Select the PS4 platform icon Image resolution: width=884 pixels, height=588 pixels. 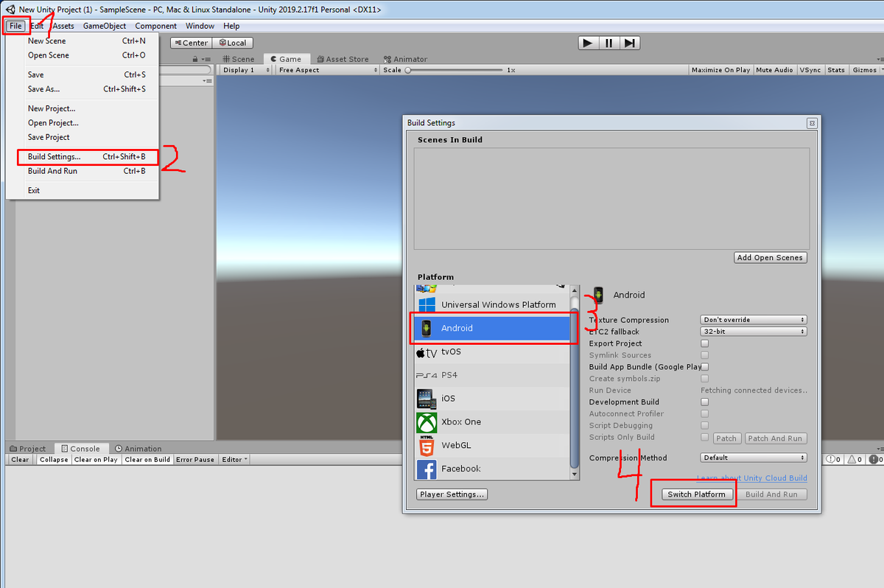427,375
